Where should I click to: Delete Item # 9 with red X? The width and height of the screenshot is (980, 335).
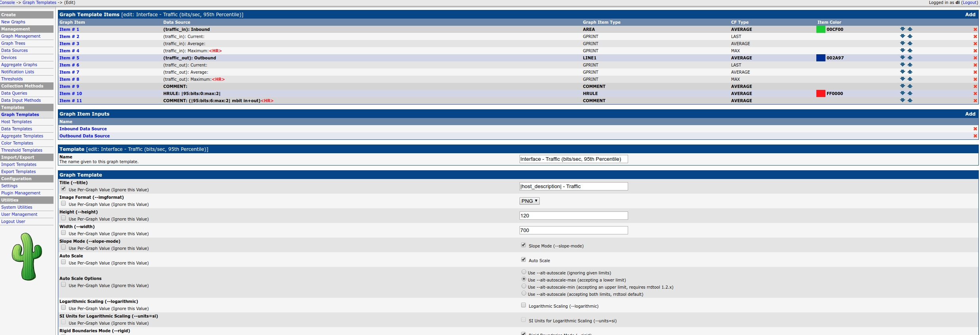pyautogui.click(x=975, y=86)
